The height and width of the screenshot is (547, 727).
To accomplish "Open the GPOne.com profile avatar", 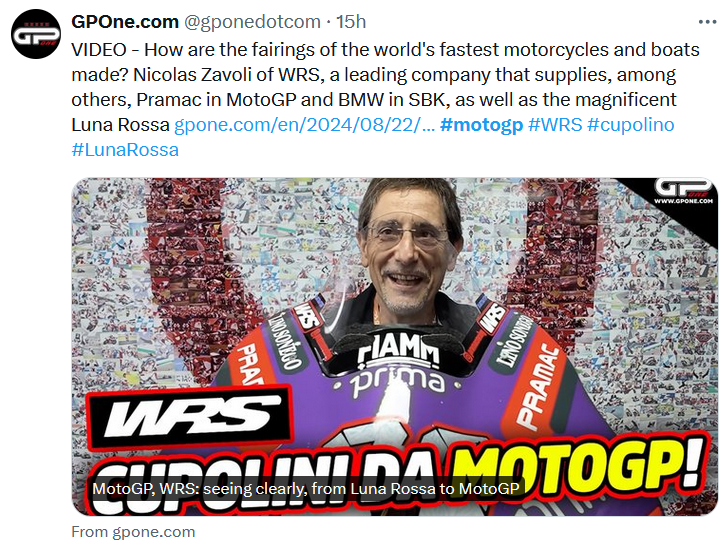I will coord(36,34).
